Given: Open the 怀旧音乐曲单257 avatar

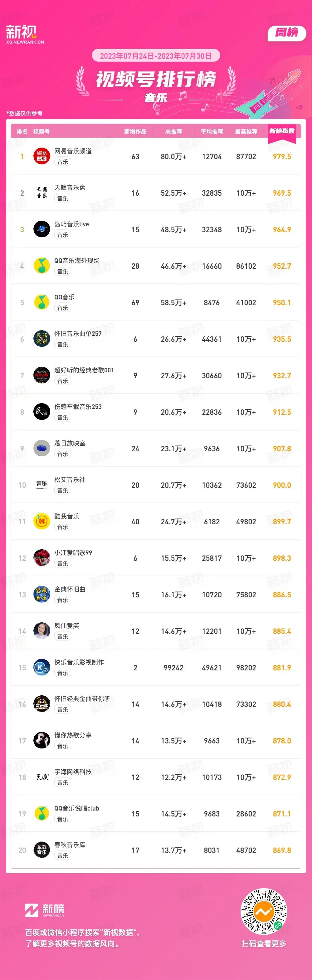Looking at the screenshot, I should tap(42, 339).
